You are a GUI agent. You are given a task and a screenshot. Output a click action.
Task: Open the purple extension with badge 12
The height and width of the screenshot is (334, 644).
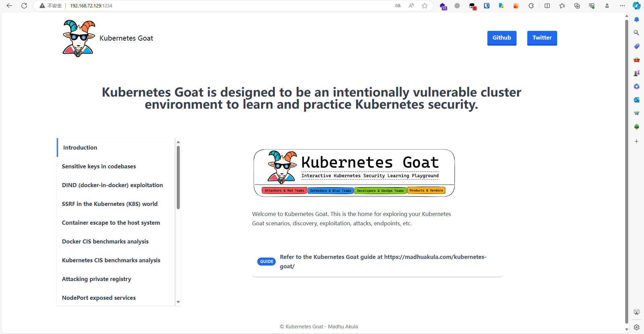pyautogui.click(x=443, y=6)
